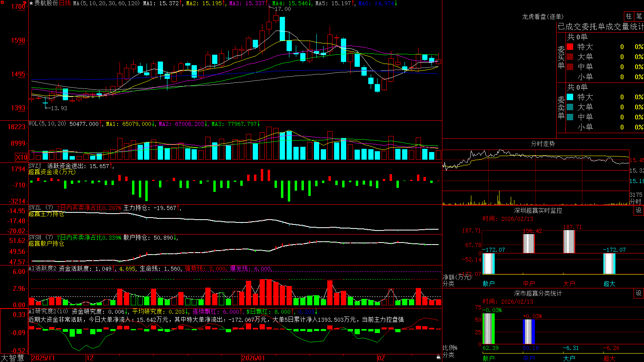This screenshot has height=362, width=644.
Task: Click the star icon beside 贵航股份
Action: click(x=31, y=3)
